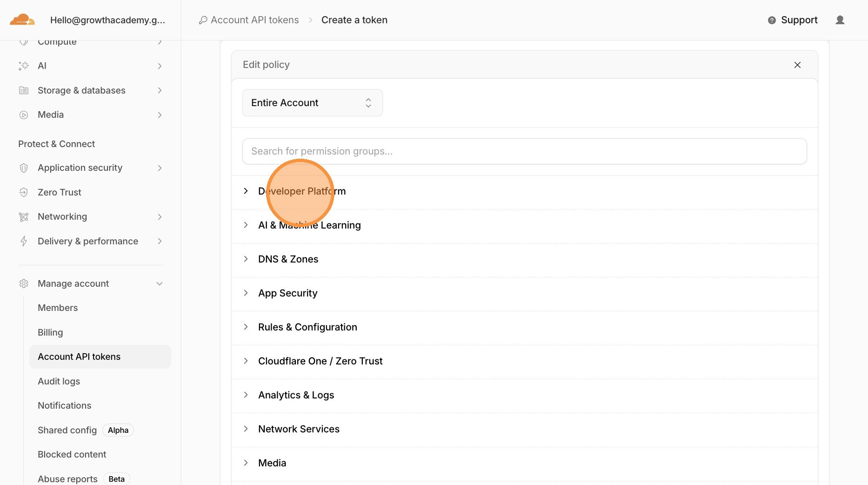This screenshot has height=485, width=868.
Task: Focus the permission groups search field
Action: click(524, 151)
